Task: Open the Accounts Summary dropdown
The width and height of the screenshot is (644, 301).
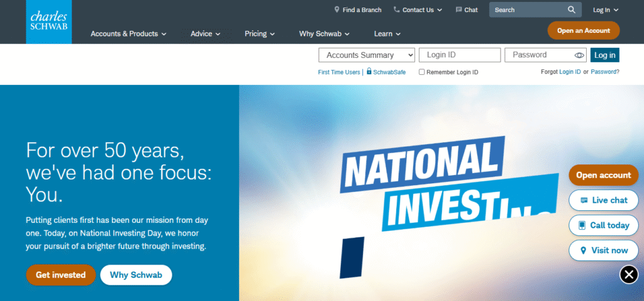Action: point(367,55)
